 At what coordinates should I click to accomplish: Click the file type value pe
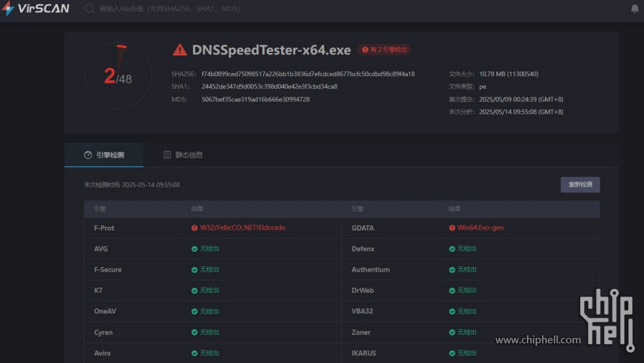[x=482, y=87]
